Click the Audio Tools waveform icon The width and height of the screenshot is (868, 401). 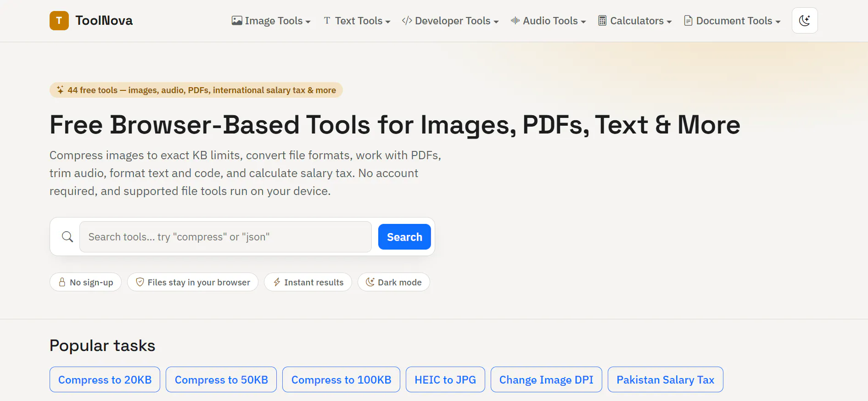coord(515,21)
